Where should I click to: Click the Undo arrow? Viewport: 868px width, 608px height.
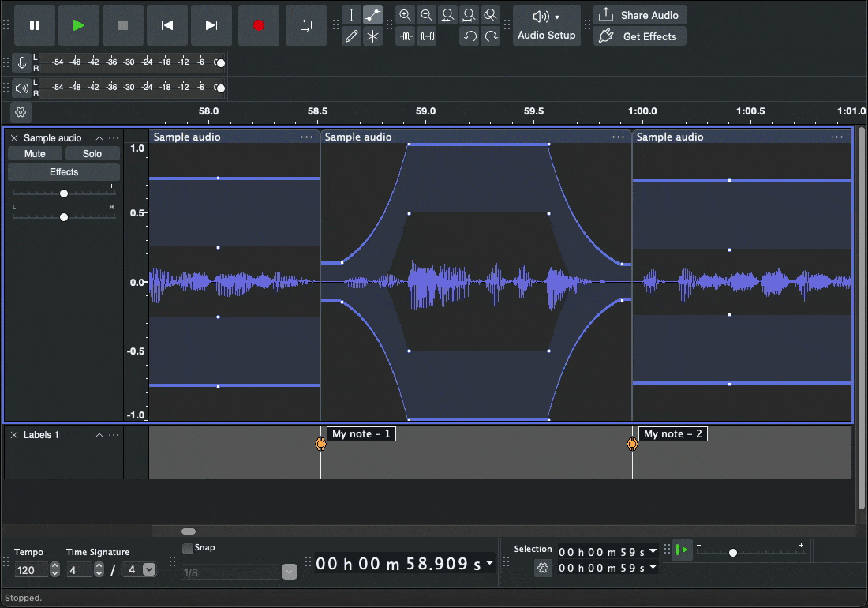pos(470,36)
